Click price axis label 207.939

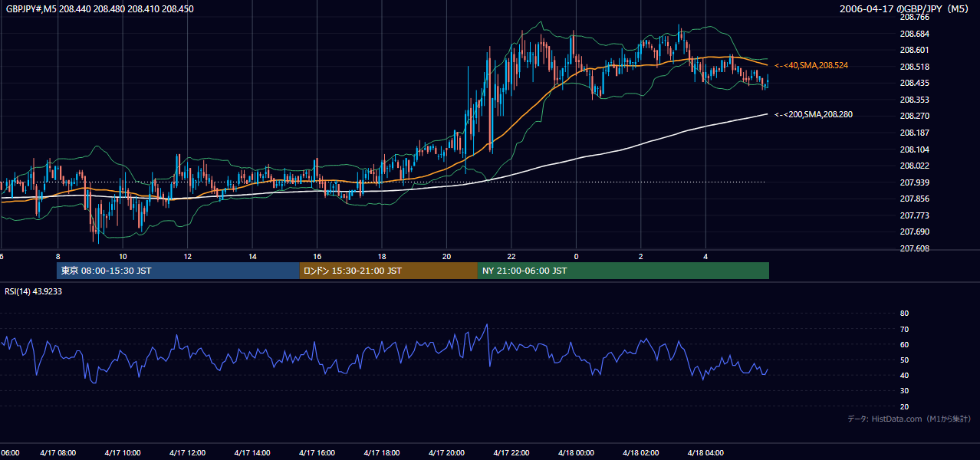coord(914,182)
